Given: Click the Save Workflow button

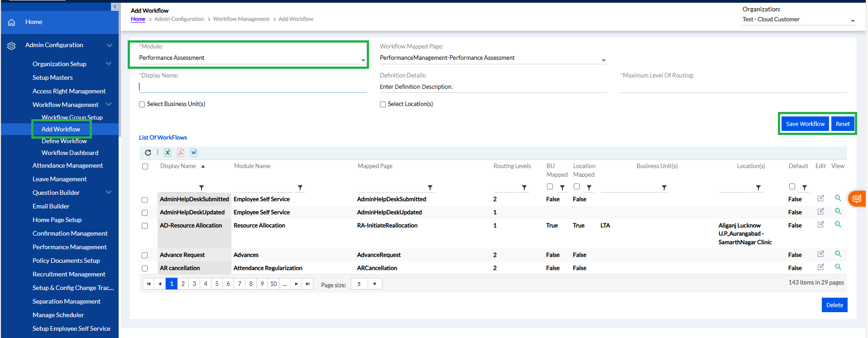Looking at the screenshot, I should (x=805, y=124).
